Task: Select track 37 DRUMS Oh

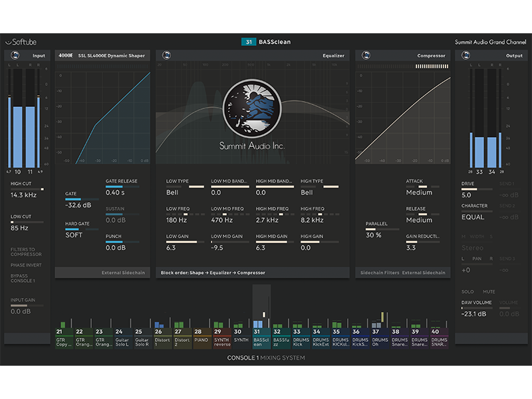Action: click(380, 339)
